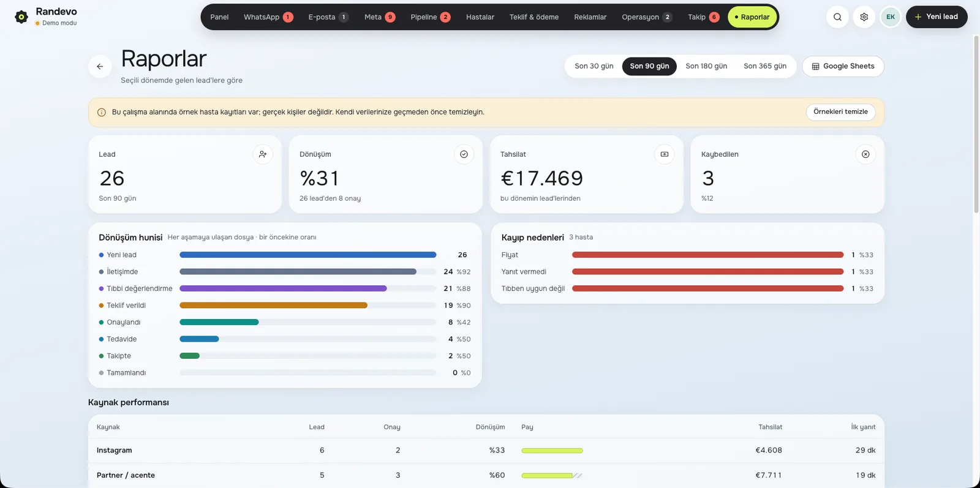Click the Partner / acente source name

coord(126,476)
